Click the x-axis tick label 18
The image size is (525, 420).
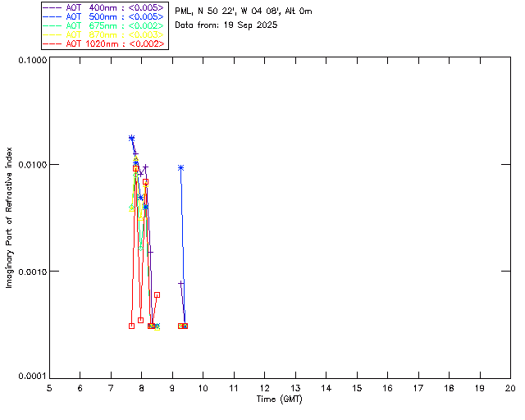[450, 388]
